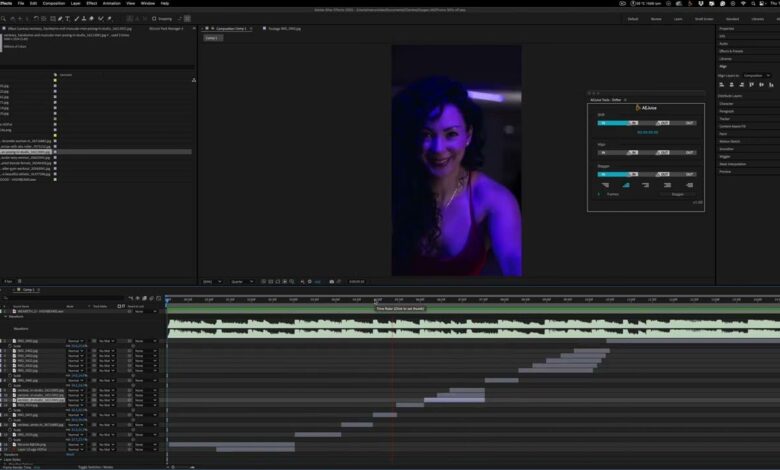
Task: Click the icon next to 8 bpc in Project panel
Action: [x=19, y=282]
